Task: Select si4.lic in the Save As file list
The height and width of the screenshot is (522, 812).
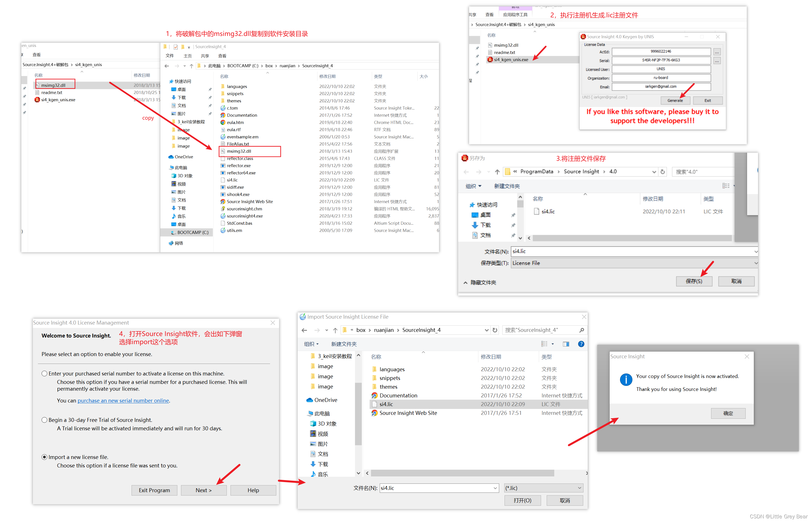Action: point(544,211)
